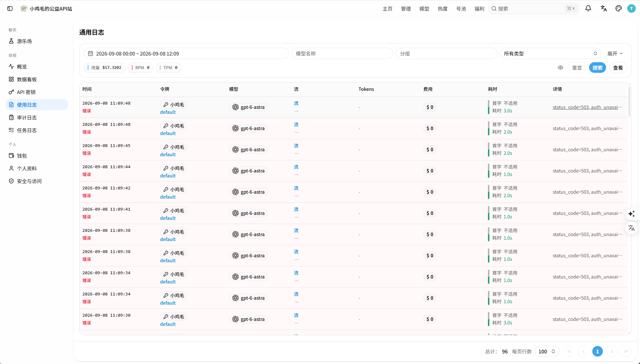Click the floating translate widget icon
640x364 pixels.
coord(632,228)
